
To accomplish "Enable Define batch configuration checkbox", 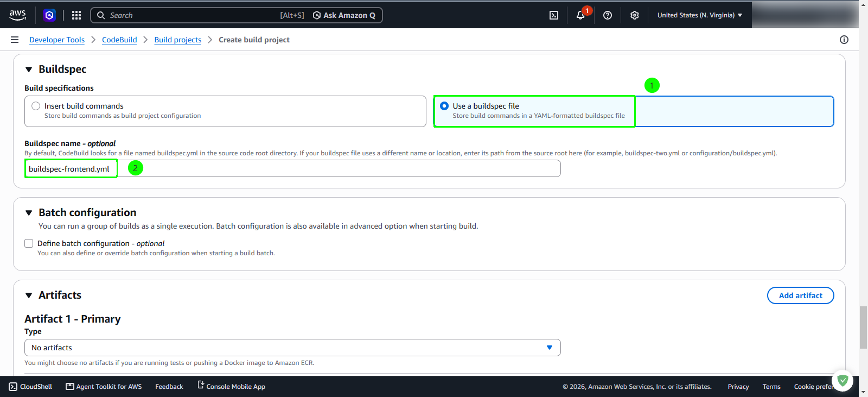I will [29, 243].
